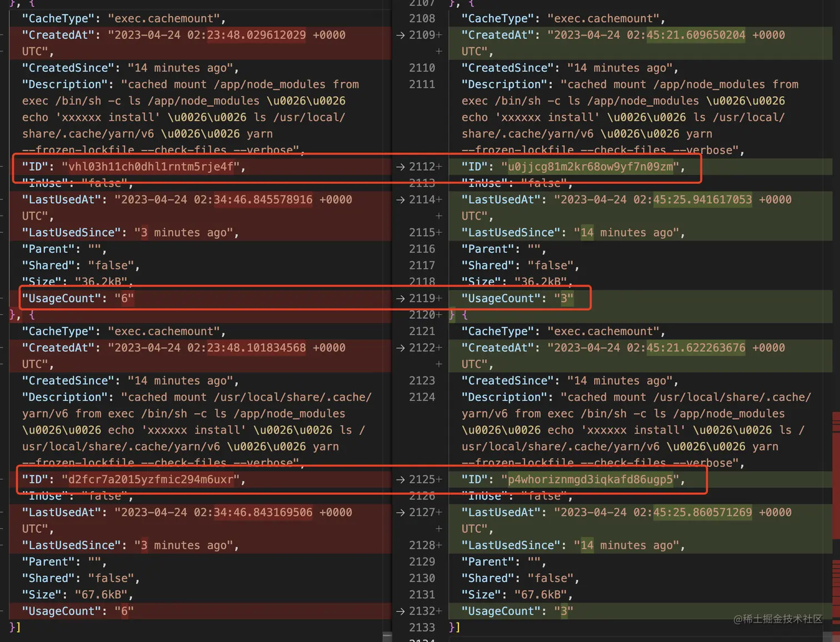
Task: Click the overview ruler at the right edge
Action: [836, 321]
